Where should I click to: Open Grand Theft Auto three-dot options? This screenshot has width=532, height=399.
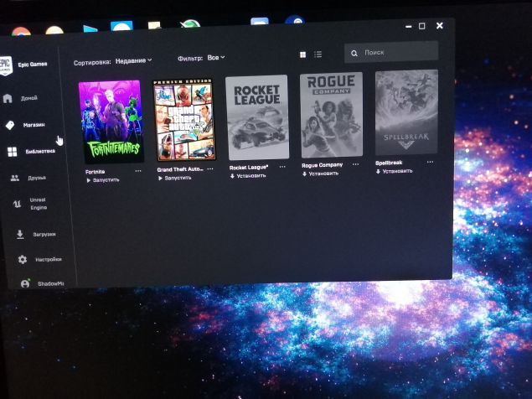[210, 168]
